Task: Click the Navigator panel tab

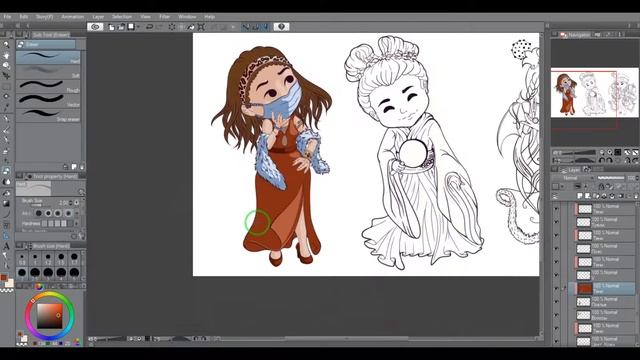Action: tap(575, 35)
